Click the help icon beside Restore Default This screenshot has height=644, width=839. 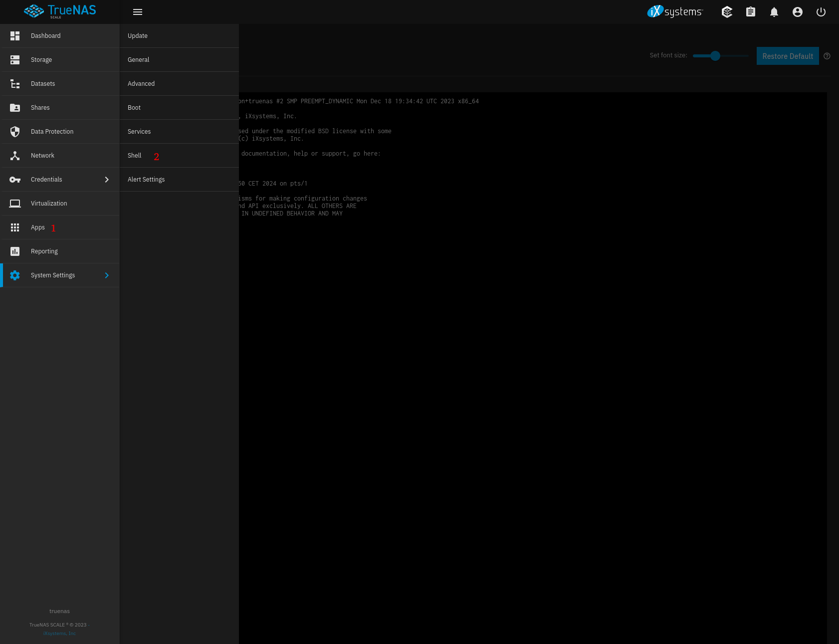pyautogui.click(x=827, y=56)
